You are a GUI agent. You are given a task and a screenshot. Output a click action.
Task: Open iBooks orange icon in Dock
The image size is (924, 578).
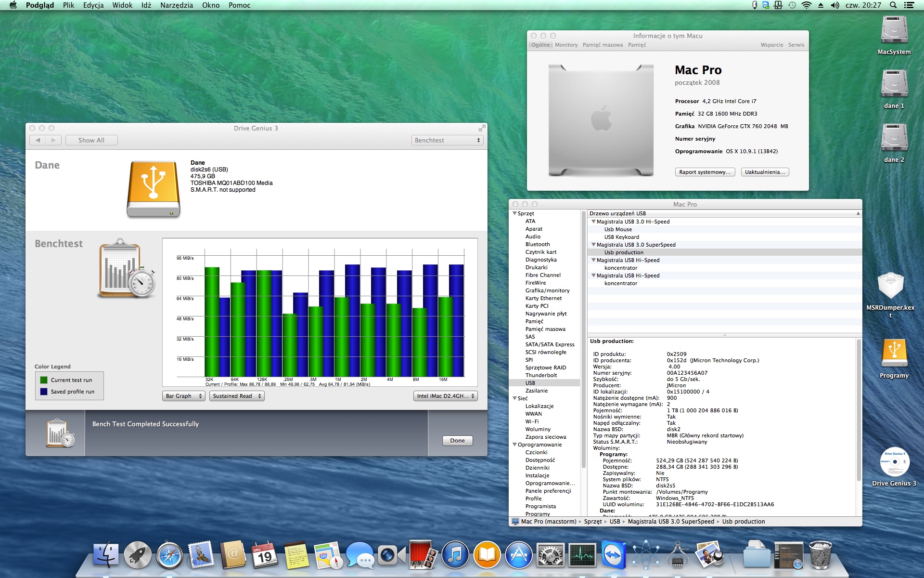tap(487, 555)
